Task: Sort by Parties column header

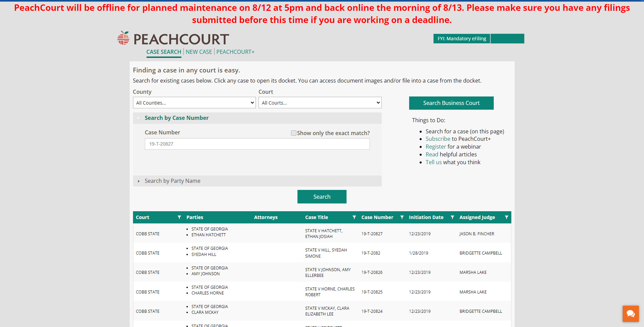Action: pos(195,217)
